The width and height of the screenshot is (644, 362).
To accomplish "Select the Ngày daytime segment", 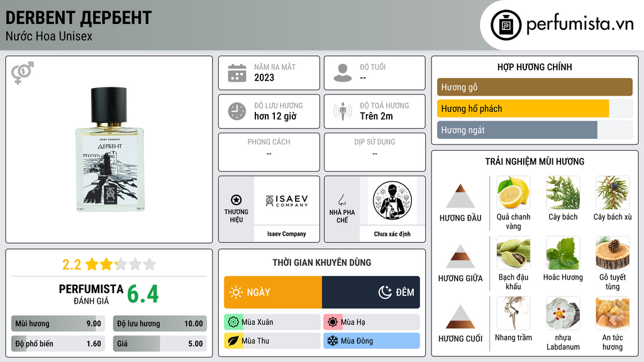I will (273, 292).
